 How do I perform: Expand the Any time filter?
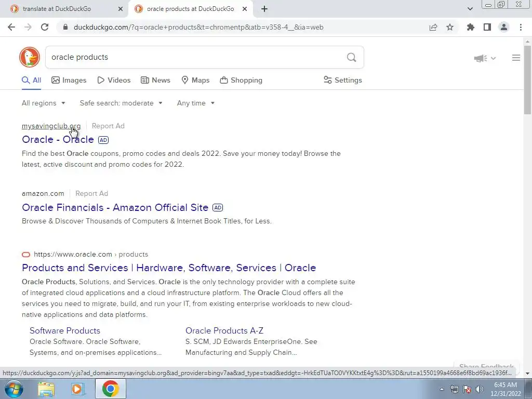coord(196,103)
